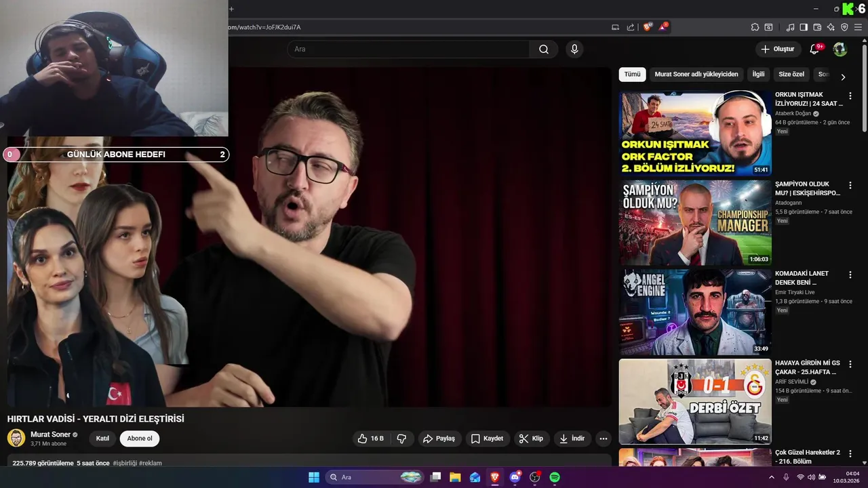This screenshot has height=488, width=868.
Task: Expand the system tray hidden icons chevron
Action: pos(771,477)
